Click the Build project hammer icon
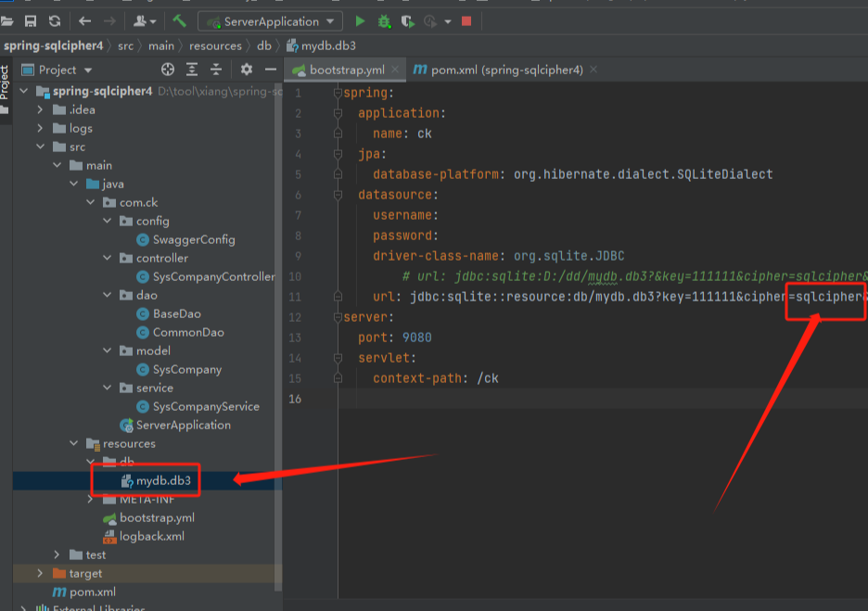 (179, 21)
